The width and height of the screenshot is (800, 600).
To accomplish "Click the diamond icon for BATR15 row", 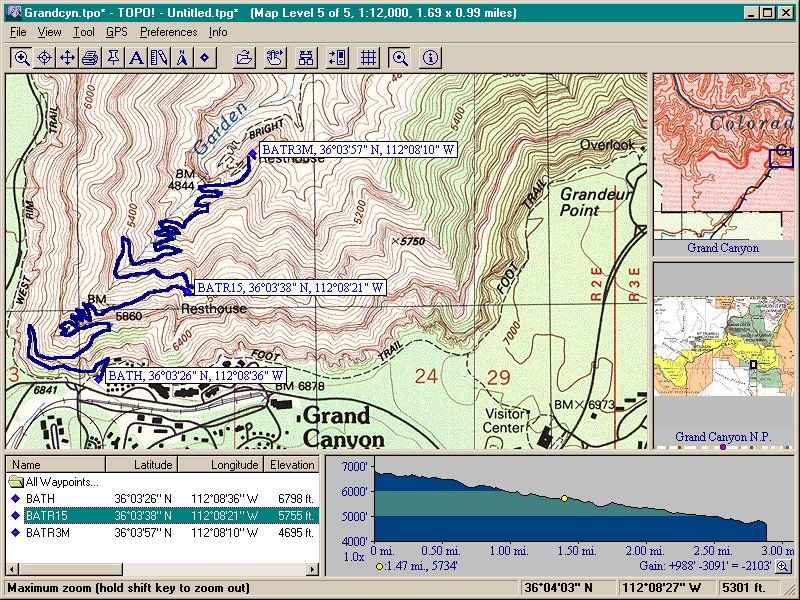I will pos(16,515).
